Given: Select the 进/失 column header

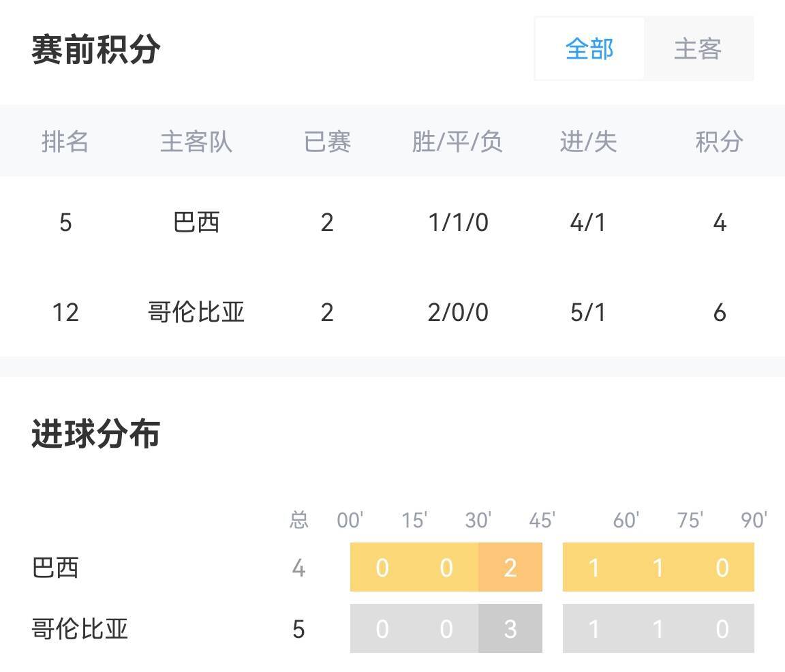Looking at the screenshot, I should 588,142.
